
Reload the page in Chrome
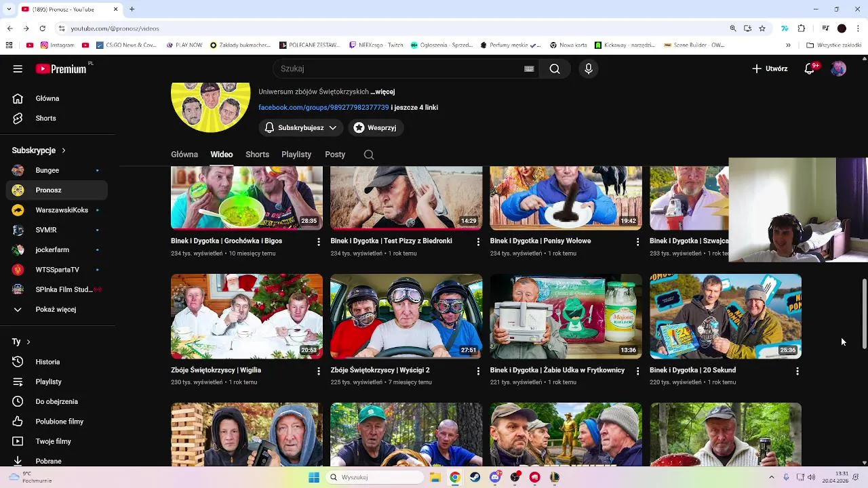[x=42, y=28]
